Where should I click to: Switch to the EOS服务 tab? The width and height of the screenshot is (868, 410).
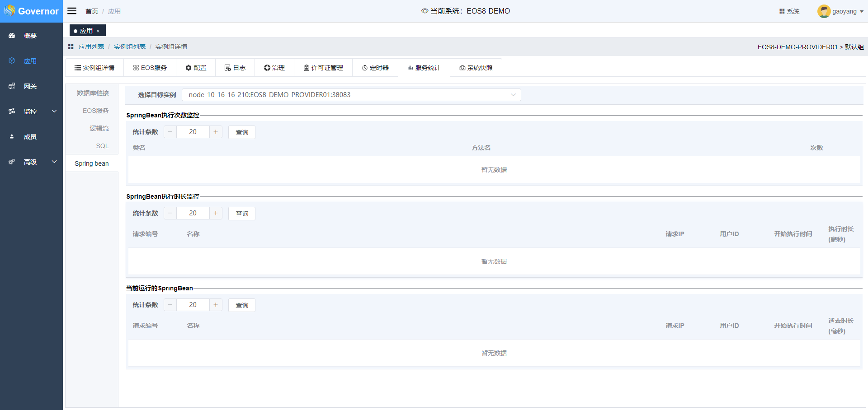150,68
